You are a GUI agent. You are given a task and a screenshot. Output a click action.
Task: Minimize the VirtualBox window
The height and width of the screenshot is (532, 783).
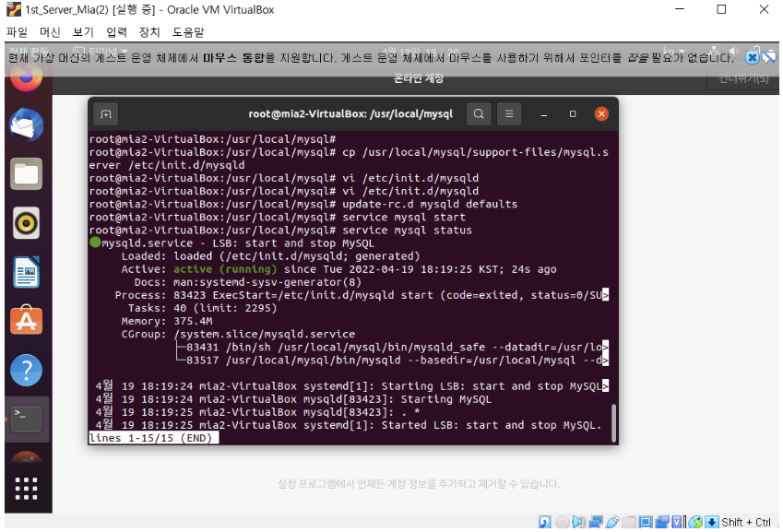(679, 9)
